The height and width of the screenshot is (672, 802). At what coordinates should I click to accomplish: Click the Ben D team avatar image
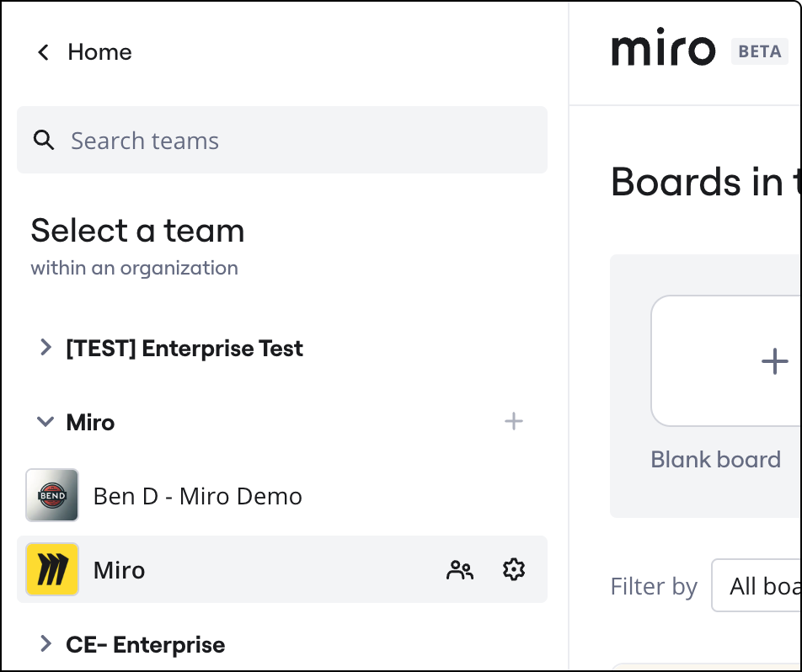click(52, 495)
